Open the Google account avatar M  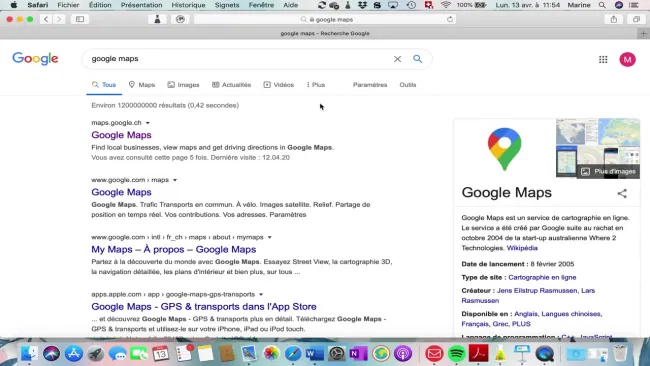click(627, 60)
